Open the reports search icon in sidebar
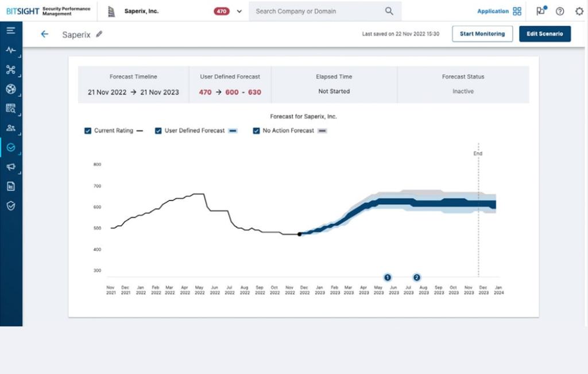 click(x=10, y=108)
